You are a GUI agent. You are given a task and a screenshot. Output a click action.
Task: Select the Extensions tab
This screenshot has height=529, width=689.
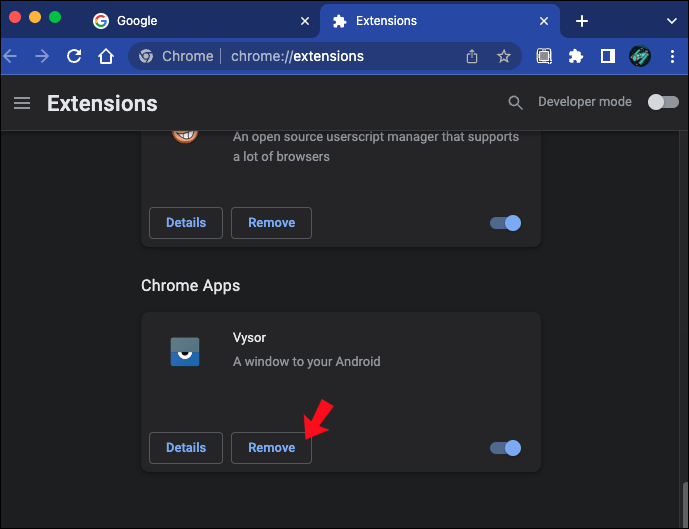440,21
